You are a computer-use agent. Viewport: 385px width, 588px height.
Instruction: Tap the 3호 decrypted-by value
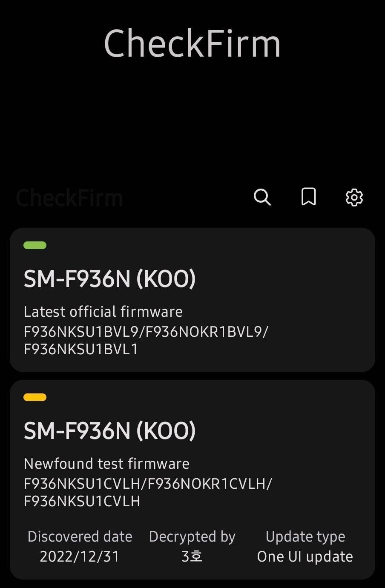click(x=192, y=556)
